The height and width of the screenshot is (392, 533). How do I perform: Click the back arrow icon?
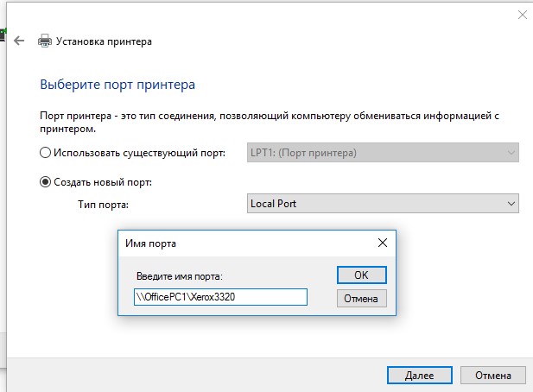pos(18,41)
